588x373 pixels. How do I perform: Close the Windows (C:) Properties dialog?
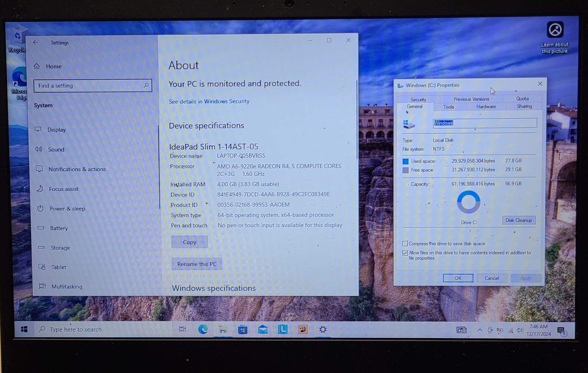(540, 84)
